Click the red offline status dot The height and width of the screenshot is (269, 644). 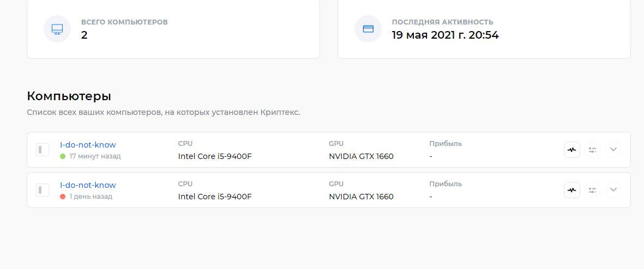[63, 197]
